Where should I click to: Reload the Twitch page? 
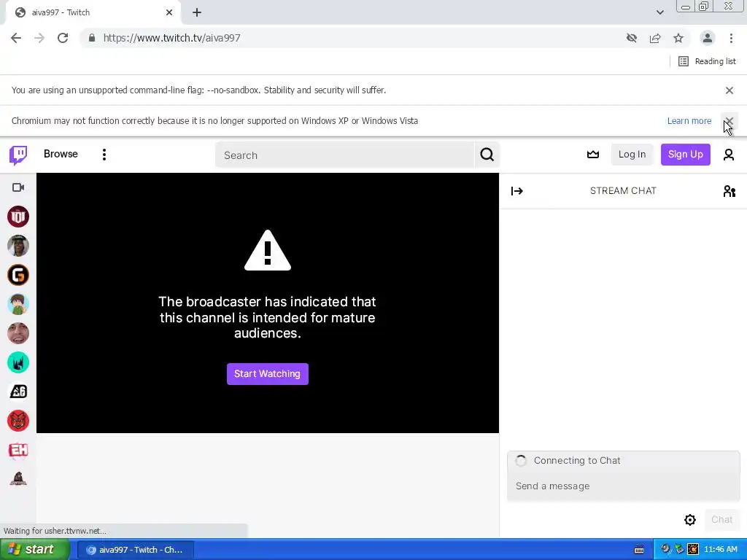point(63,38)
